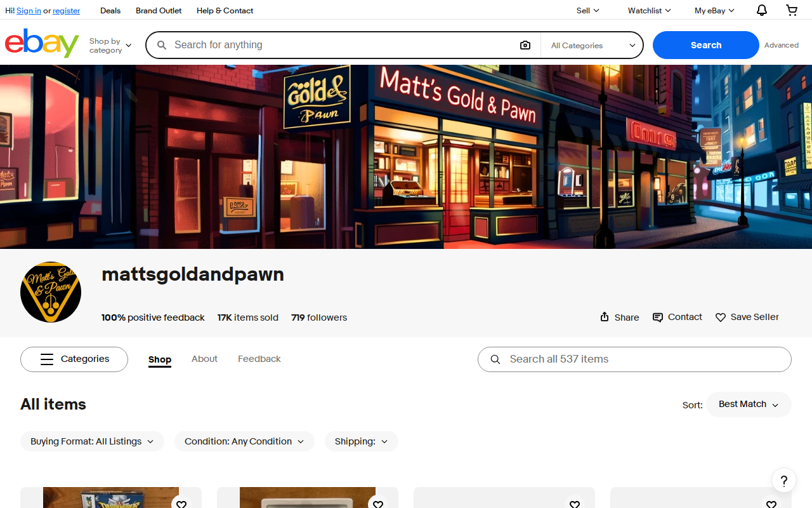Switch to the About tab
The width and height of the screenshot is (812, 508).
click(204, 359)
